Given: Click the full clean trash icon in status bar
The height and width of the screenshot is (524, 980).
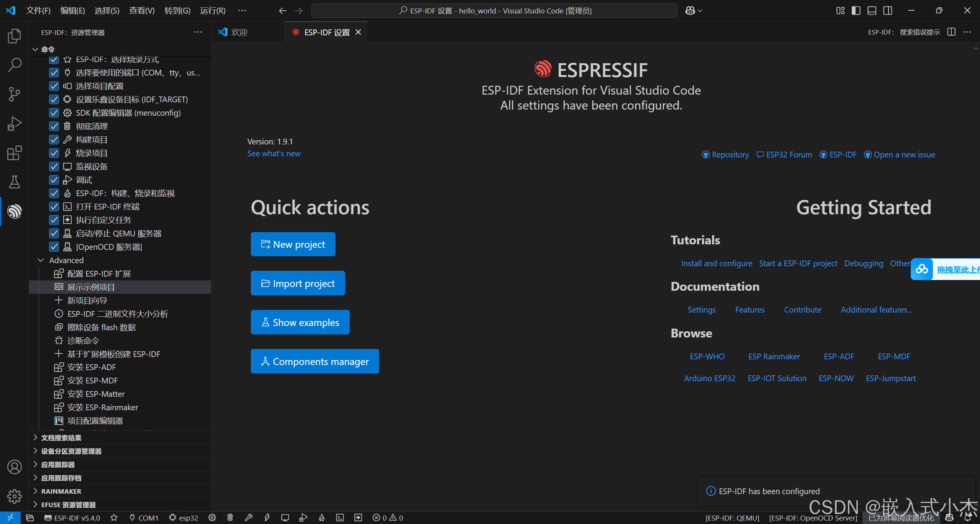Looking at the screenshot, I should [x=230, y=517].
